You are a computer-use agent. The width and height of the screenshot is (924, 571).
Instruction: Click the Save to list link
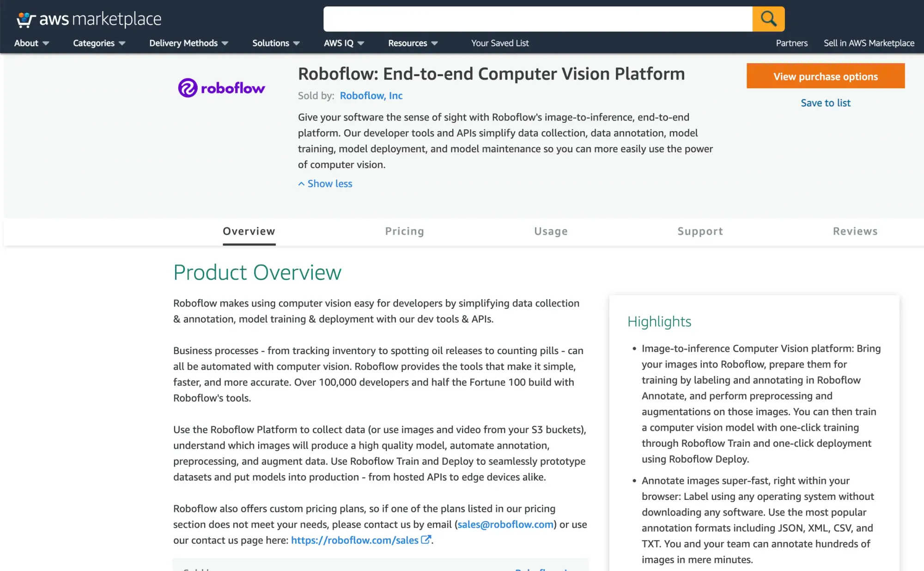click(826, 103)
